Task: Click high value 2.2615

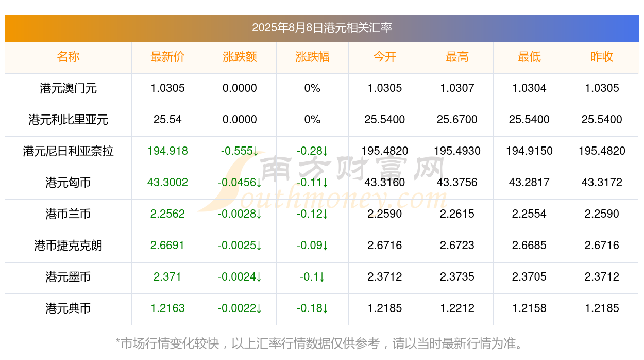Action: pos(457,214)
